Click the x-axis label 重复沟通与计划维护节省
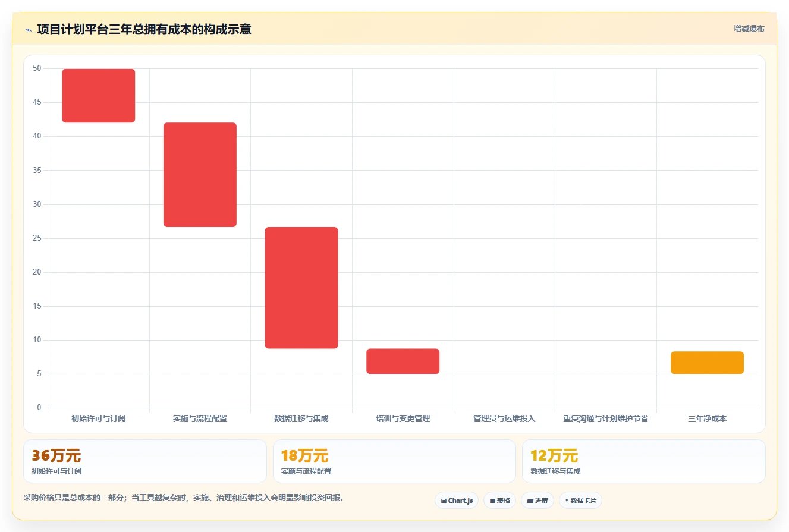 (606, 418)
